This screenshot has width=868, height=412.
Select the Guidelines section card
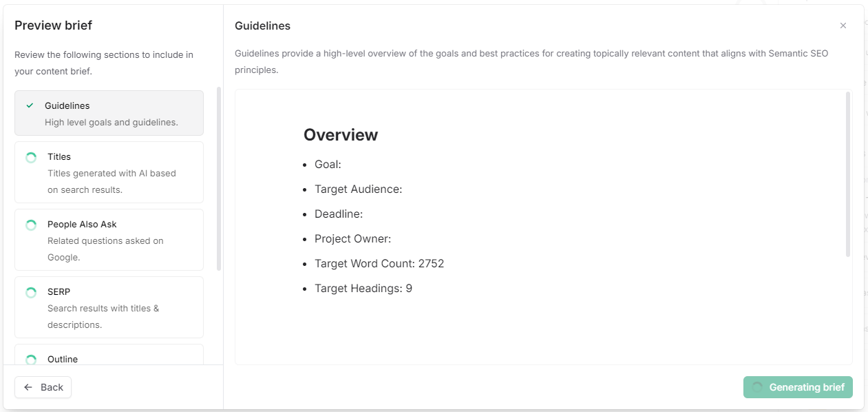click(x=109, y=112)
